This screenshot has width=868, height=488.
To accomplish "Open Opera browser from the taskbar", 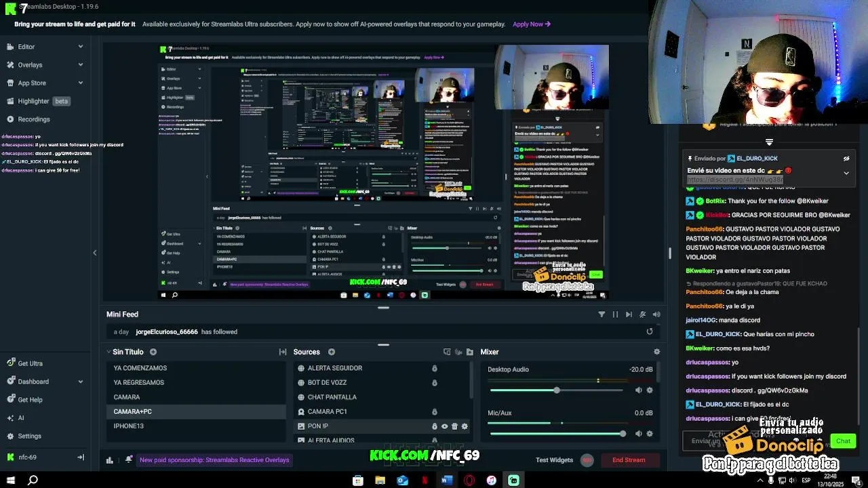I will click(x=469, y=481).
